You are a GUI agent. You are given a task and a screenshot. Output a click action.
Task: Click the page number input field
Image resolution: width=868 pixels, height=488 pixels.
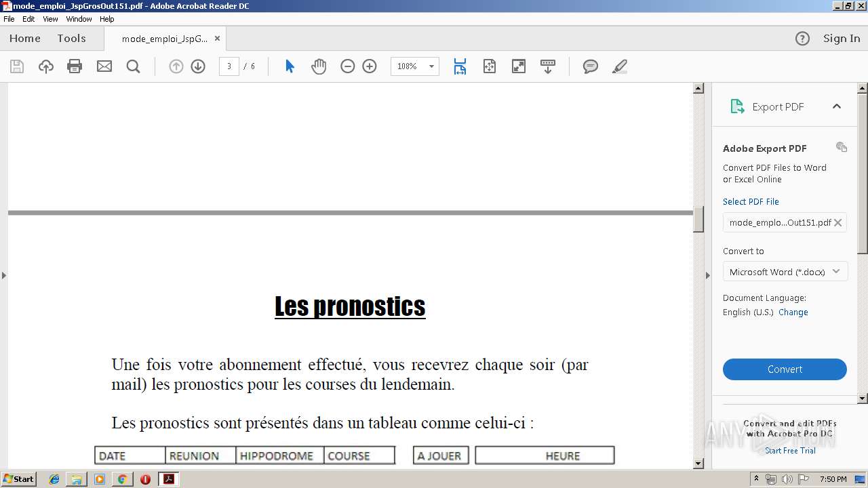click(x=229, y=66)
